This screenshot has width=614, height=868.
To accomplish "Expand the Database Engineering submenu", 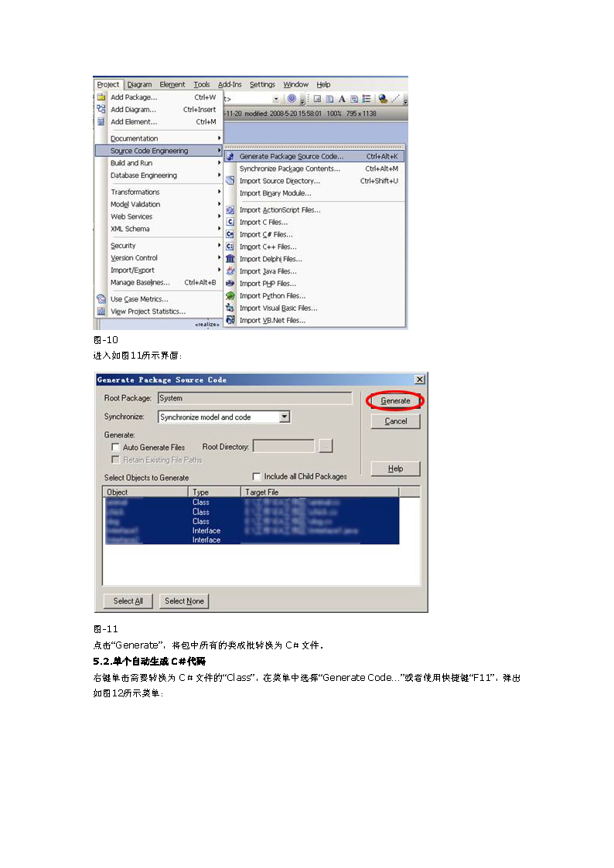I will click(x=159, y=175).
